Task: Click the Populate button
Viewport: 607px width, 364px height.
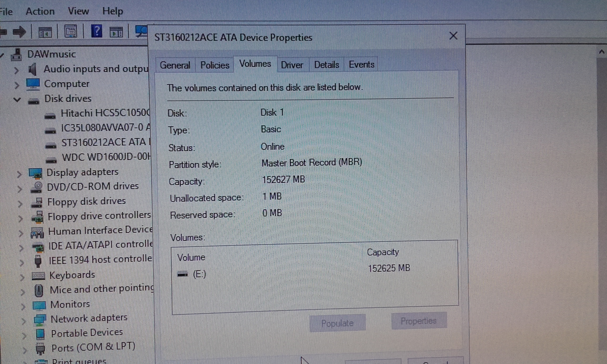Action: tap(337, 323)
